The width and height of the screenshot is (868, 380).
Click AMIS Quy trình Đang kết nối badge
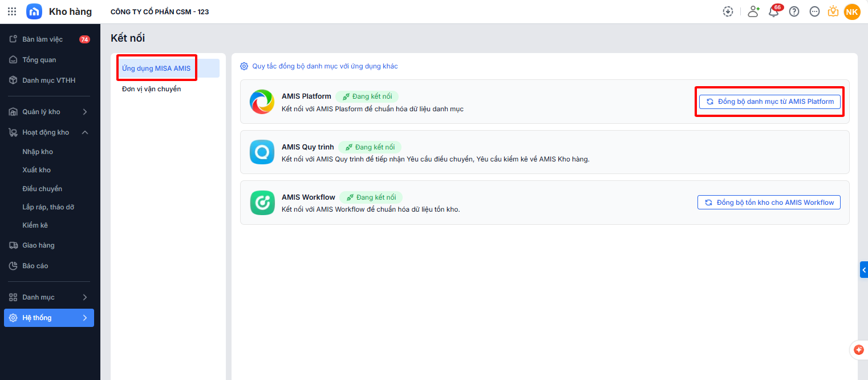click(x=370, y=147)
